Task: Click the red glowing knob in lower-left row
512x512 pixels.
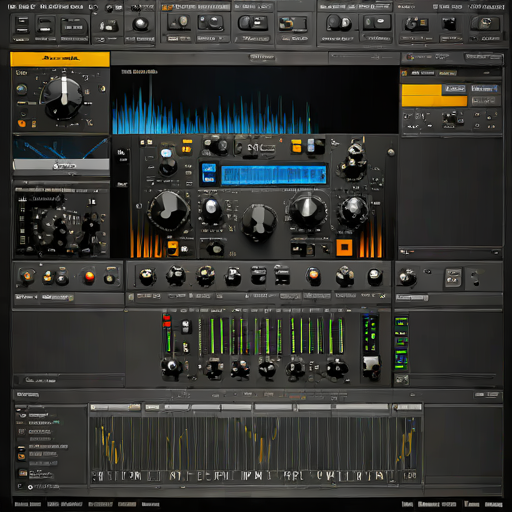Action: tap(89, 276)
